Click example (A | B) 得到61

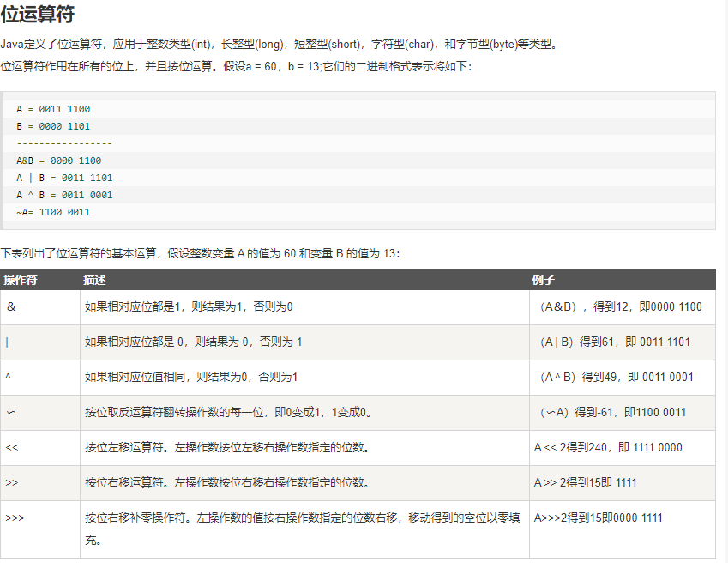(x=616, y=342)
